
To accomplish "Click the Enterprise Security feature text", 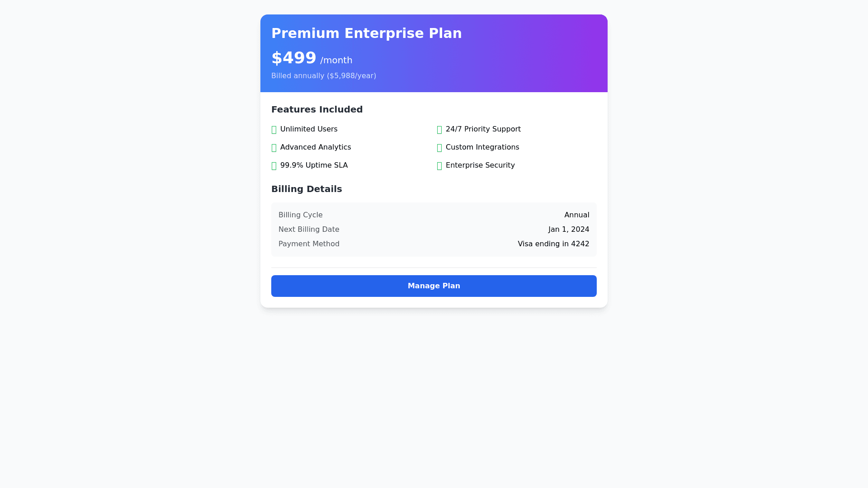I will pos(480,165).
